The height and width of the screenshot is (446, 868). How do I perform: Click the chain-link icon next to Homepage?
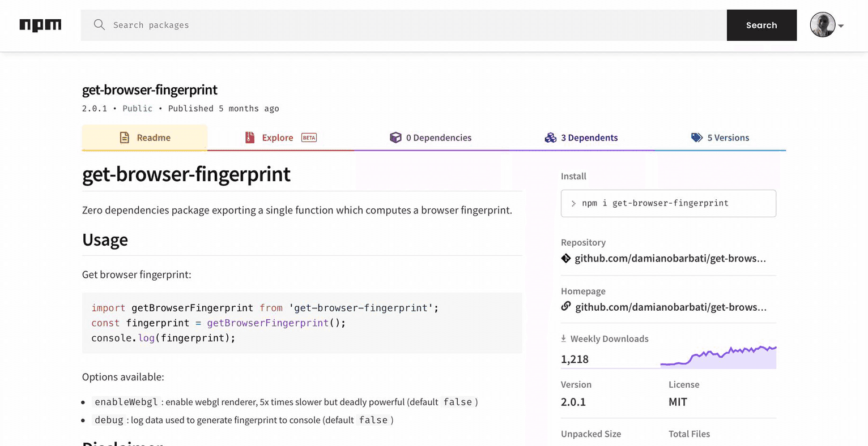click(565, 306)
